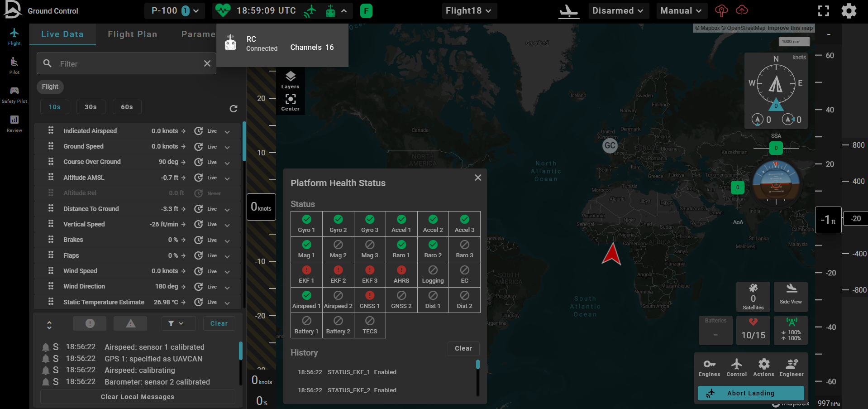Click Clear Local Messages button
Viewport: 868px width, 409px height.
coord(138,397)
